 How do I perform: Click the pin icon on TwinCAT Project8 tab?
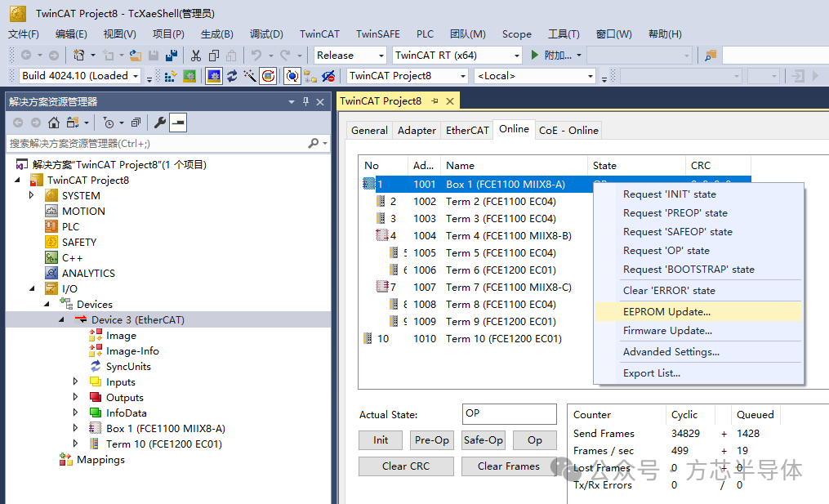click(435, 101)
